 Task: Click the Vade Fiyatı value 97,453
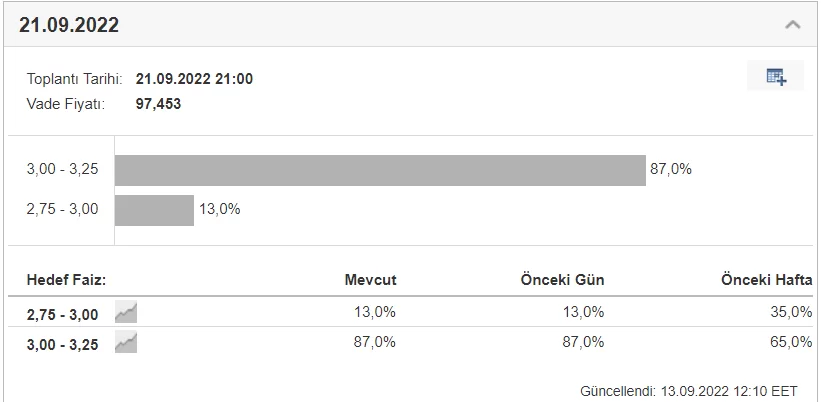click(158, 103)
